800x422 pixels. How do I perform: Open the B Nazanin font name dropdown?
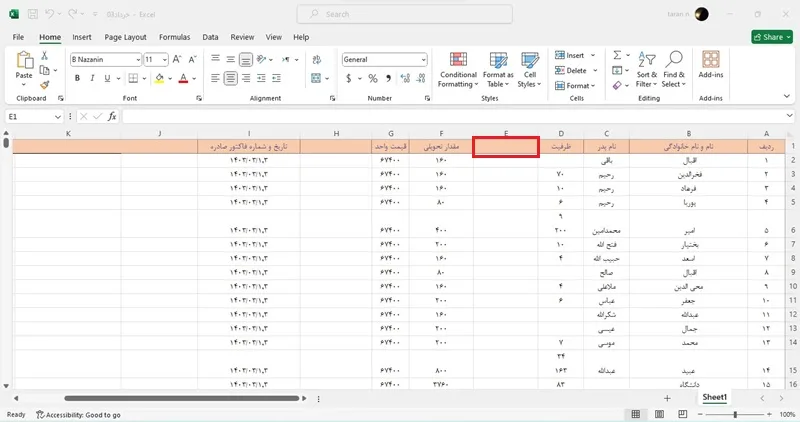pos(138,60)
